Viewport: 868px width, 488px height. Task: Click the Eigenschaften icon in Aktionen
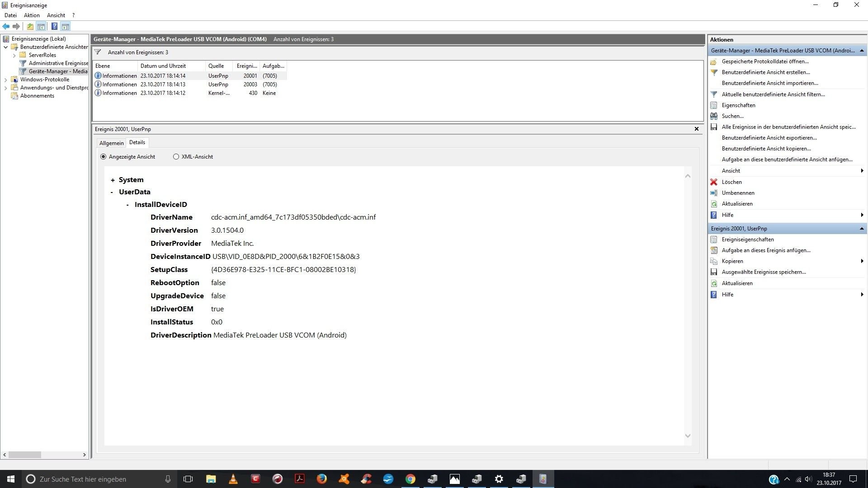(714, 105)
